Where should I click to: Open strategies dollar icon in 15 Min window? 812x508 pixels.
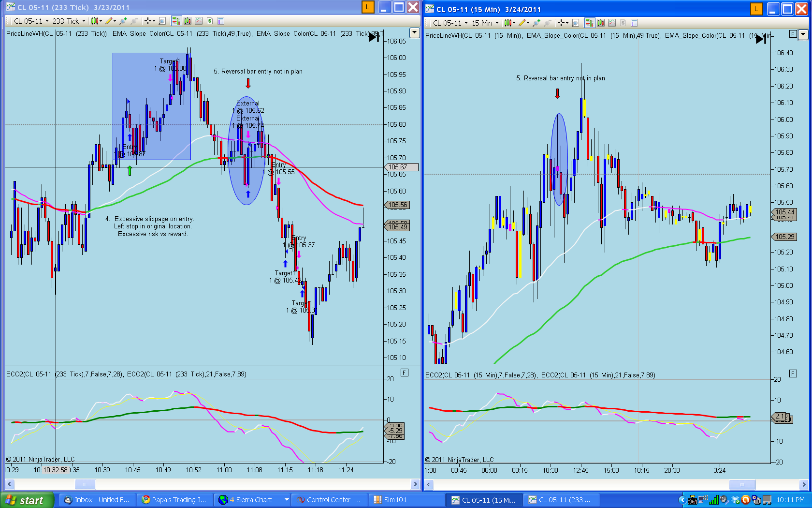click(x=623, y=23)
